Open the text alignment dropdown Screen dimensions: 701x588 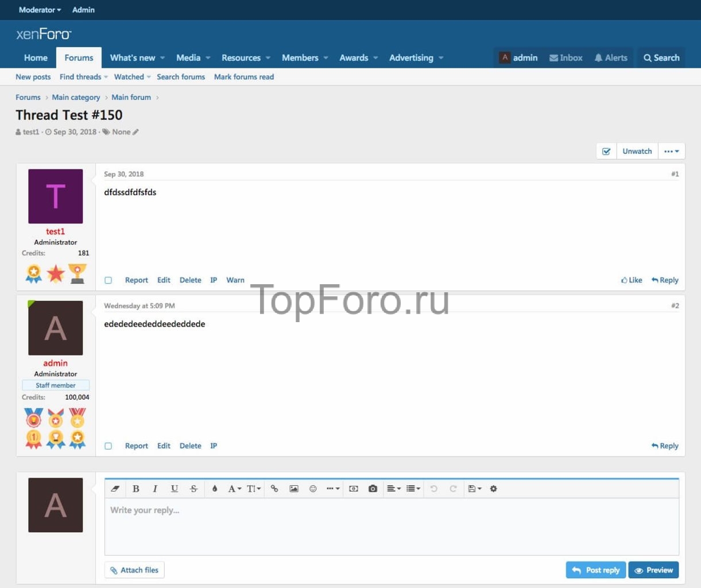(x=393, y=489)
